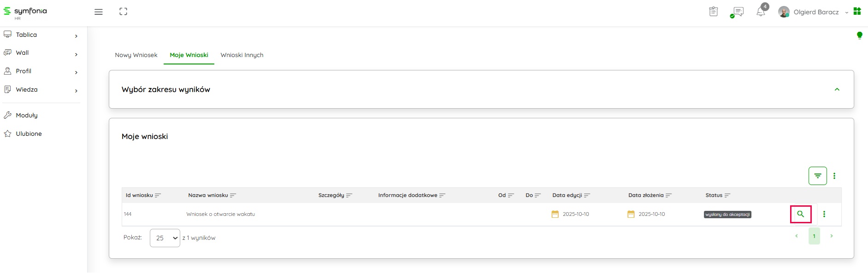
Task: Open Moduły in the sidebar
Action: 27,116
